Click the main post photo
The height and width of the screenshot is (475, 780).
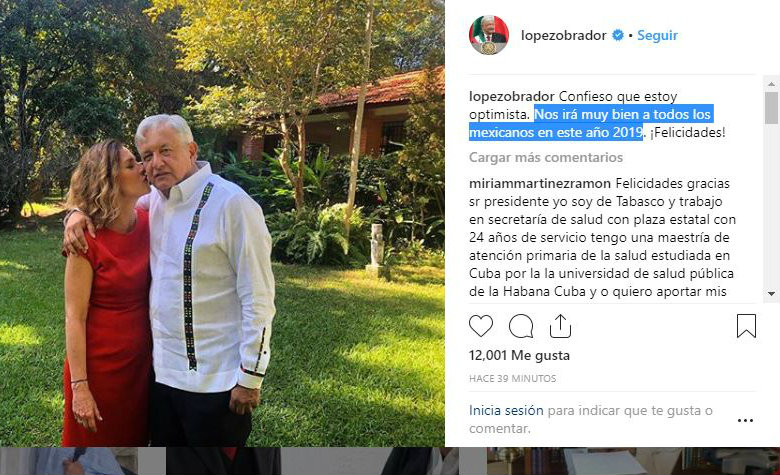point(222,223)
